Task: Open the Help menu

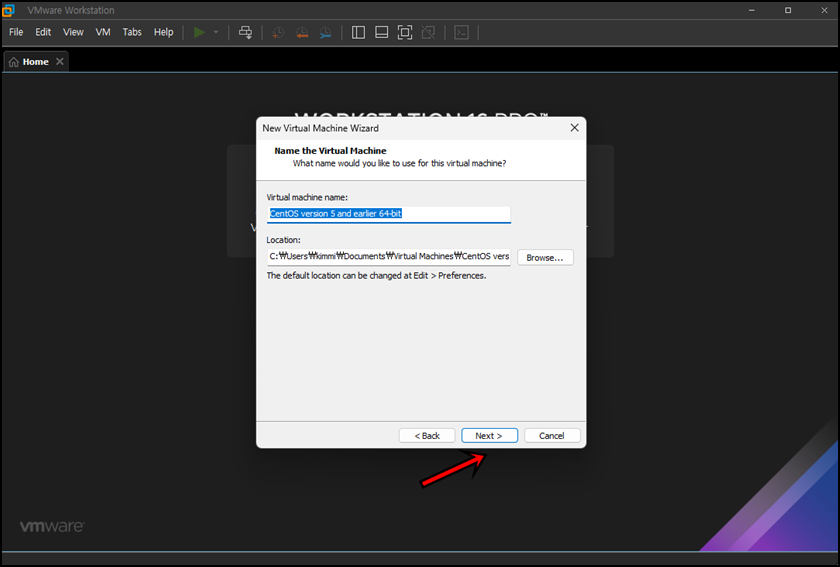Action: [163, 32]
